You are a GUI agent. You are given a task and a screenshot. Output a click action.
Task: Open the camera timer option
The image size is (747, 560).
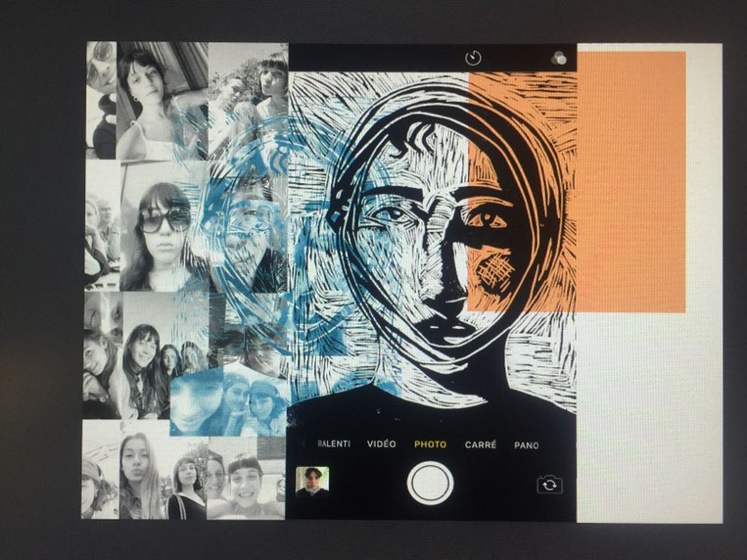click(474, 58)
